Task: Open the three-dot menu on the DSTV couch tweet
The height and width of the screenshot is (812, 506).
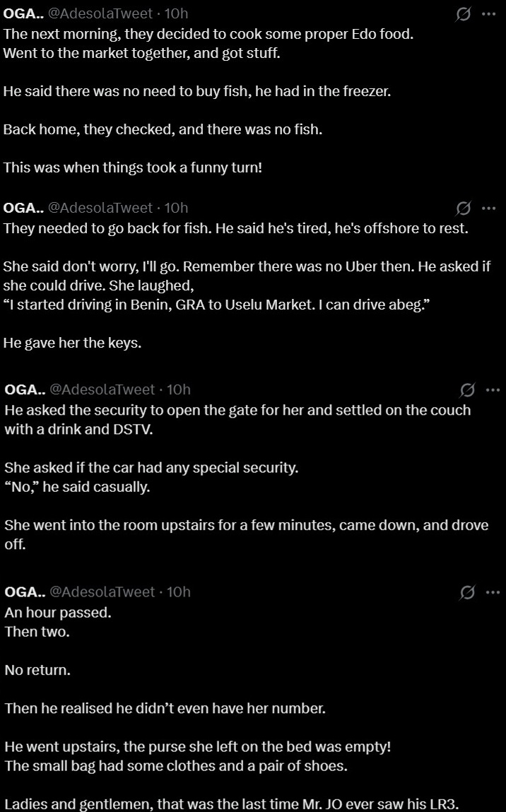Action: pyautogui.click(x=492, y=389)
